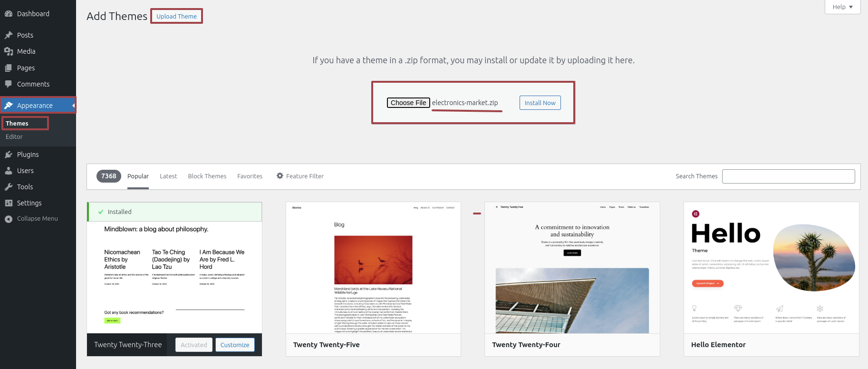Open the Editor submenu item
Screen dimensions: 868x369
(14, 136)
